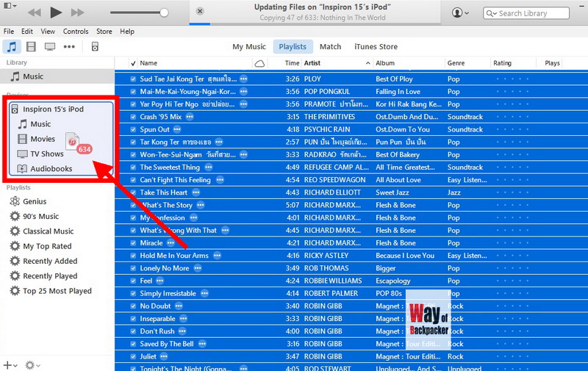Open options menu for Take This Heart
This screenshot has width=588, height=371.
point(196,192)
